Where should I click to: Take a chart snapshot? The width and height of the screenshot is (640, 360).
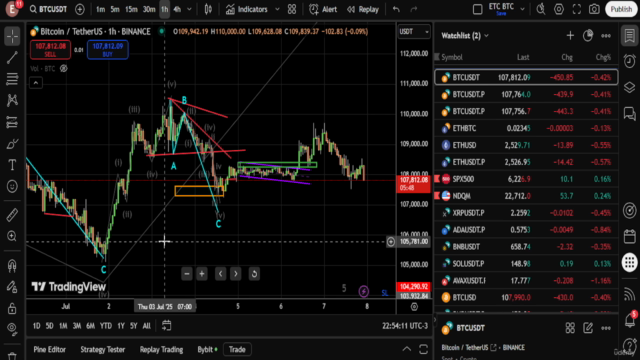click(x=594, y=9)
